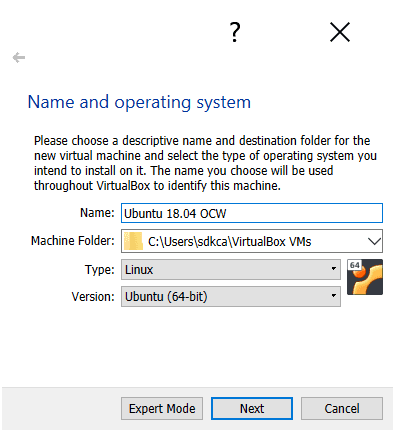Viewport: 395px width, 432px height.
Task: Cancel the virtual machine wizard
Action: tap(342, 408)
